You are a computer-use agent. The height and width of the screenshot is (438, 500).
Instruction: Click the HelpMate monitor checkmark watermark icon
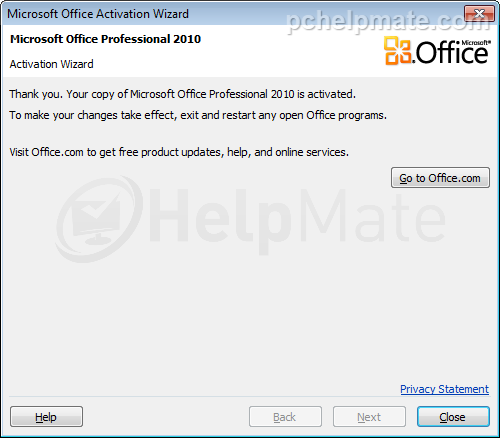[99, 219]
